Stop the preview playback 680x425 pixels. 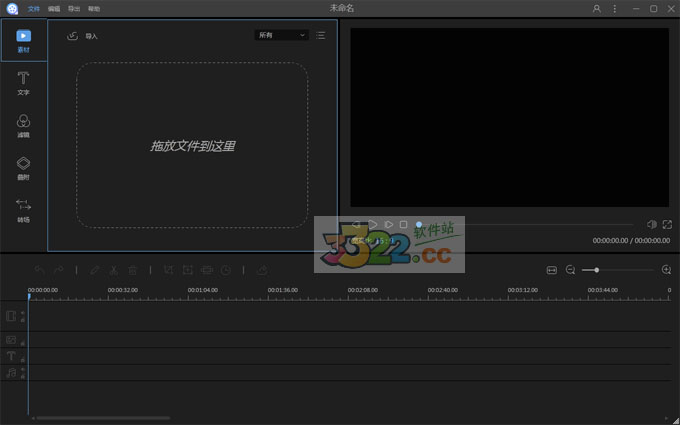[404, 225]
